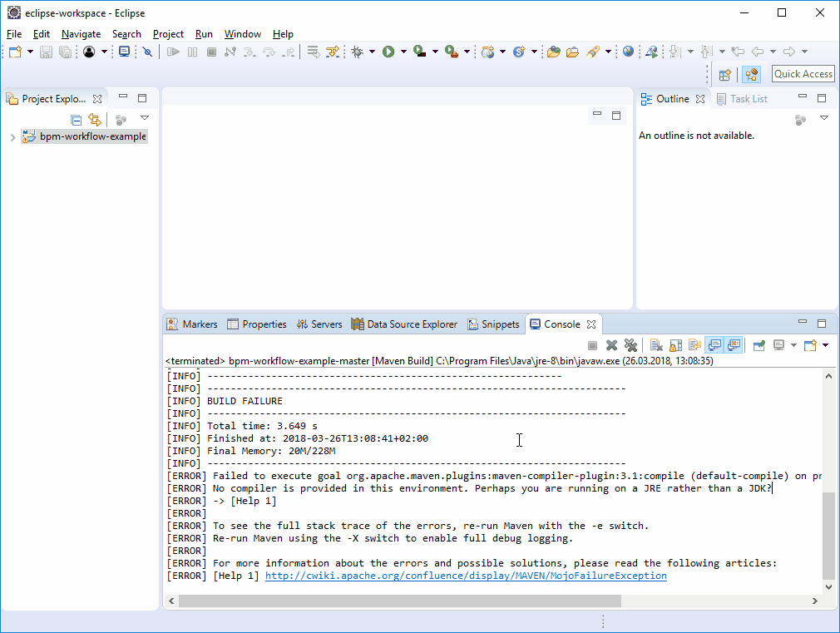Click the Disconnect debug icon
The height and width of the screenshot is (633, 840).
pos(230,52)
